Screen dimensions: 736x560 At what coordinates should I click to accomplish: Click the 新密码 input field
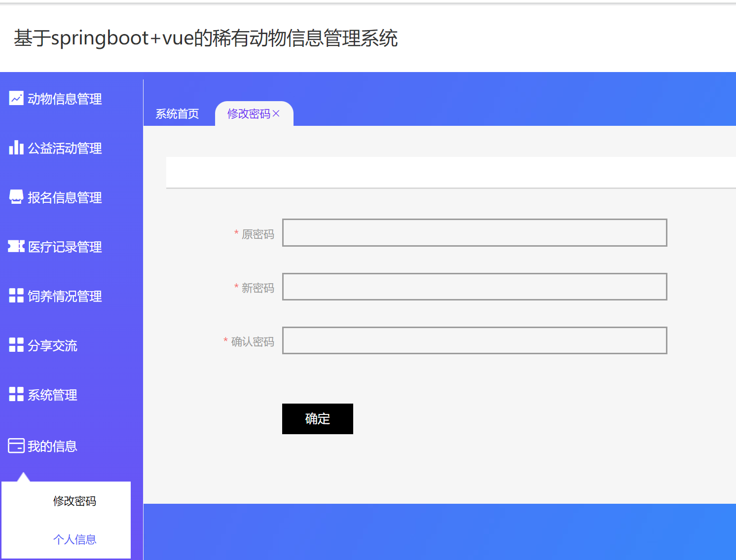point(474,286)
